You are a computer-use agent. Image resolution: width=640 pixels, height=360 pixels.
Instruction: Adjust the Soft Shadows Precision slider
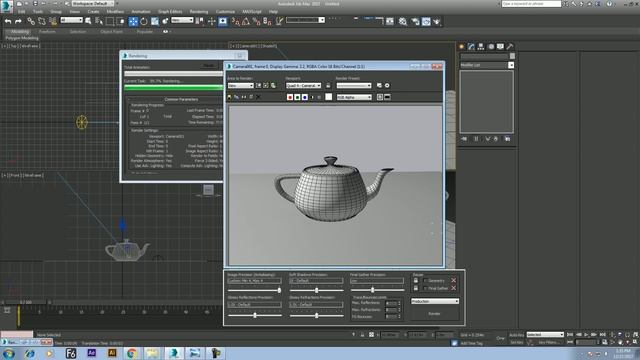[316, 290]
